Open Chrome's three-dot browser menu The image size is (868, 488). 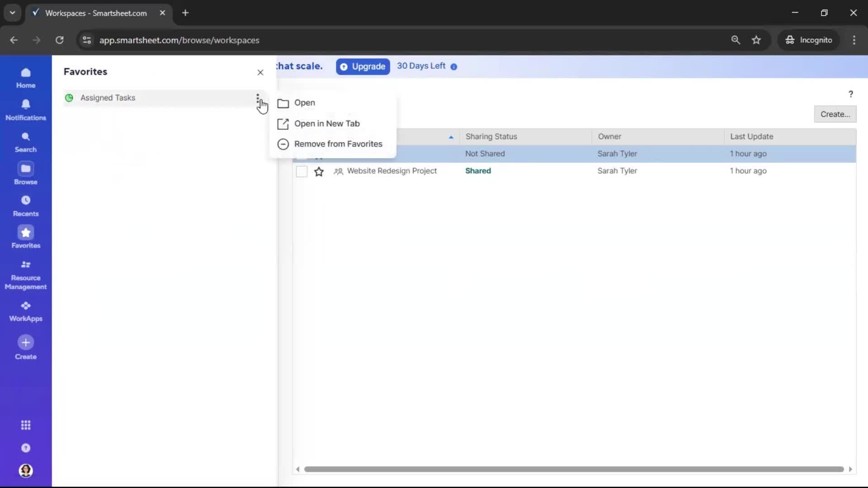coord(854,40)
